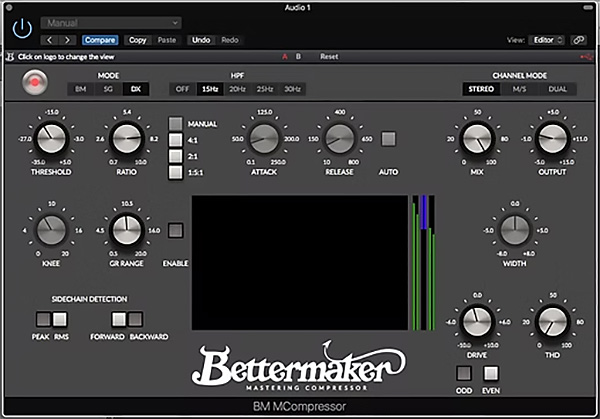Select preset slot A
Viewport: 600px width, 419px height.
tap(285, 57)
